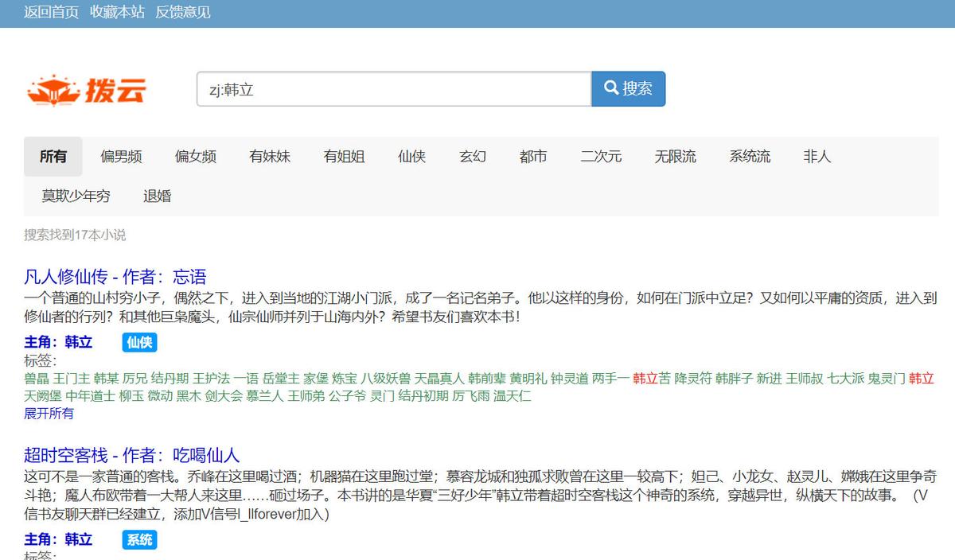Screen dimensions: 955x560
Task: Click the 厉兄 tag
Action: click(135, 379)
